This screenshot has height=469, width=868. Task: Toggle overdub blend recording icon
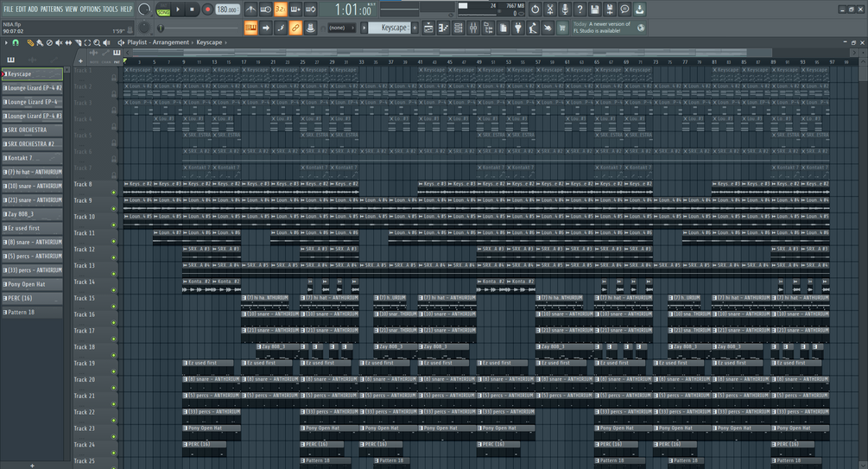[295, 10]
